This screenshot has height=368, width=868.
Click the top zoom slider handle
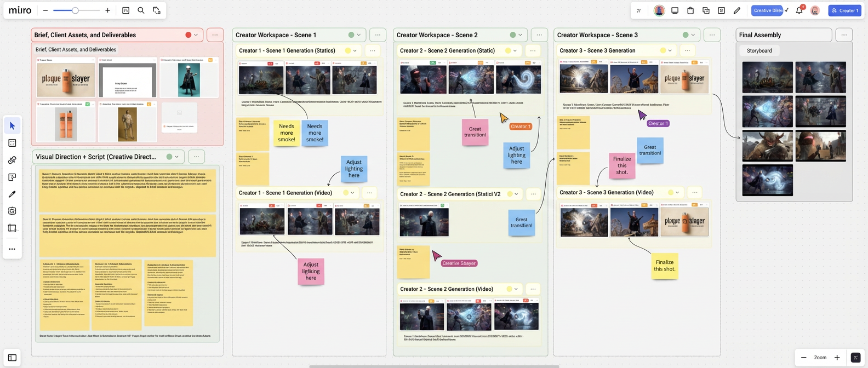(75, 10)
